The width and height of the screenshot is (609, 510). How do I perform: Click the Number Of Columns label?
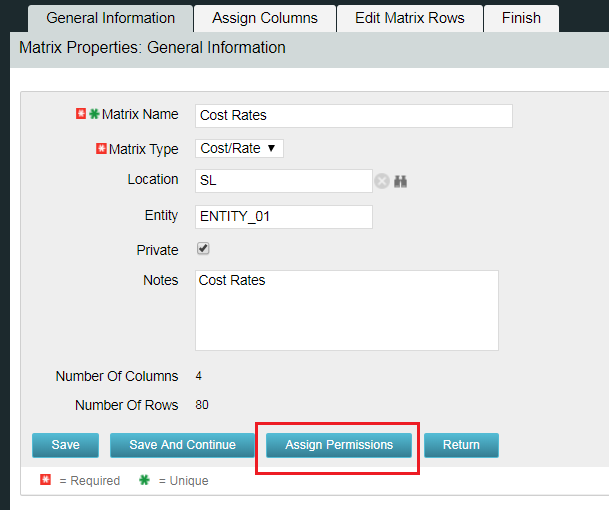[117, 376]
